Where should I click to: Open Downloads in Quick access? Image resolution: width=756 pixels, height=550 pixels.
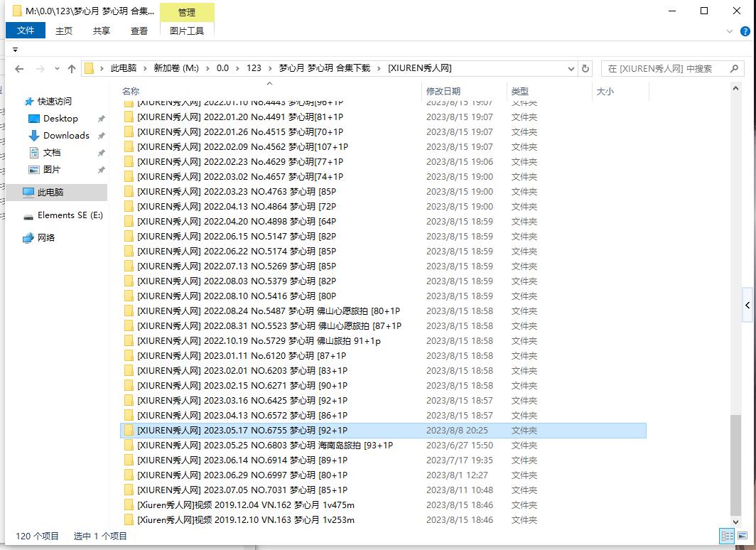[x=66, y=136]
